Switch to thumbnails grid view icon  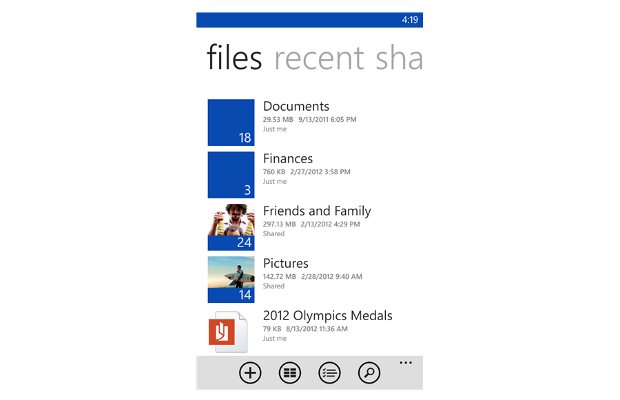point(290,373)
